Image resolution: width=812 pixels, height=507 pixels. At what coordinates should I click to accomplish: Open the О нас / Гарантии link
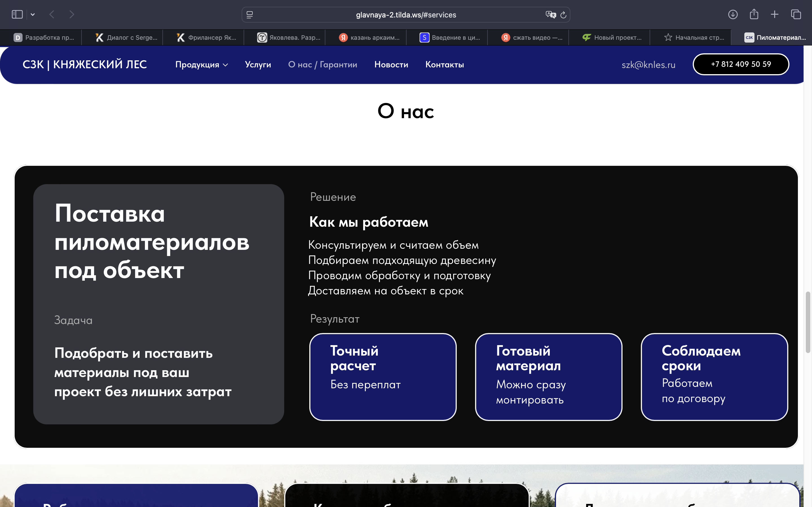(x=323, y=65)
